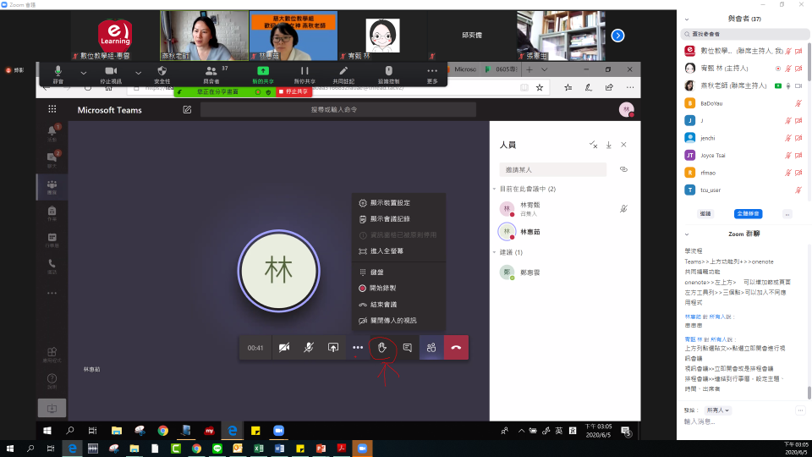Toggle the Teams microphone mute button
This screenshot has width=812, height=457.
[309, 347]
